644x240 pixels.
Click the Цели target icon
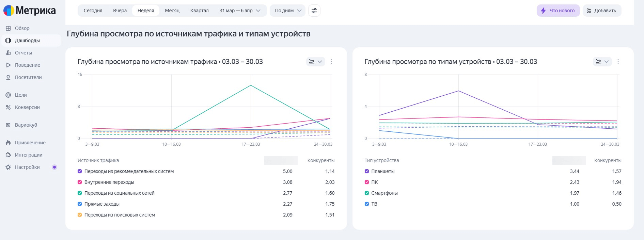point(8,95)
